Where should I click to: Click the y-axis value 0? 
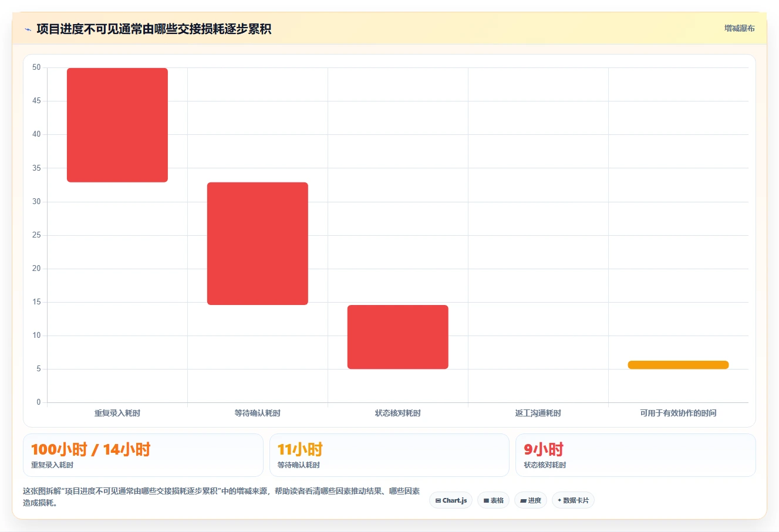39,402
